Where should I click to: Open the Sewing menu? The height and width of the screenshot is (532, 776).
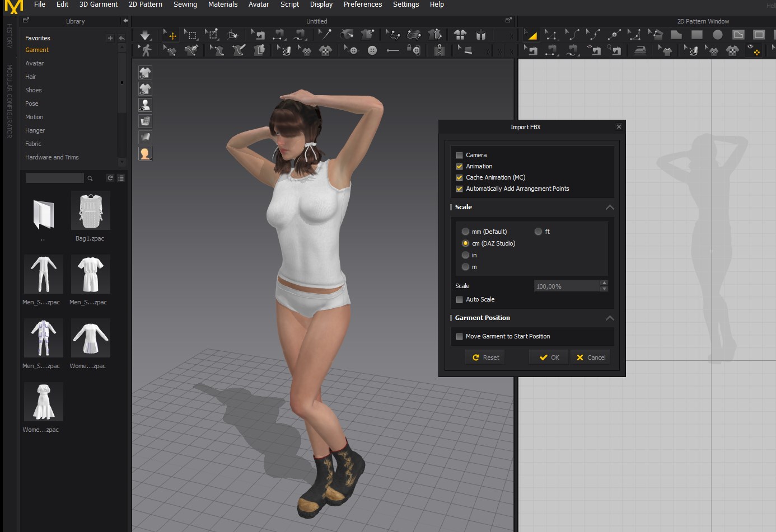click(x=185, y=4)
